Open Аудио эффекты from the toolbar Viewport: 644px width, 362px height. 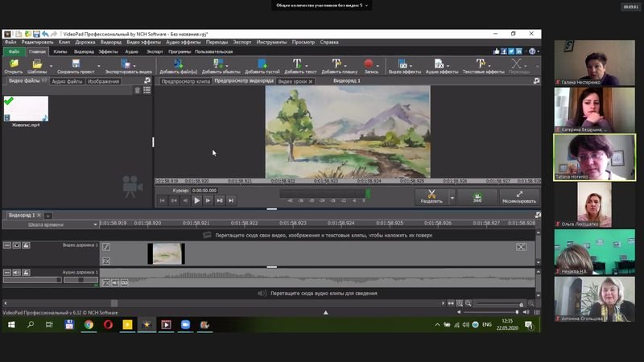441,64
